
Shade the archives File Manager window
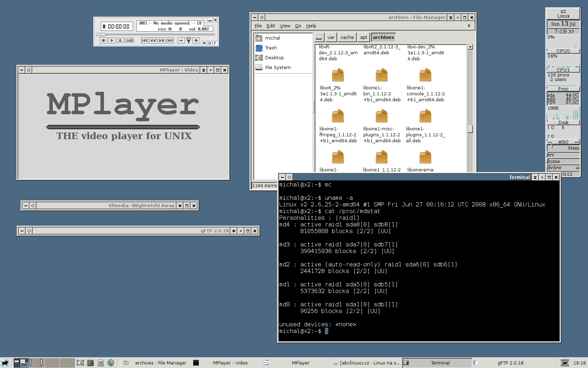point(451,18)
